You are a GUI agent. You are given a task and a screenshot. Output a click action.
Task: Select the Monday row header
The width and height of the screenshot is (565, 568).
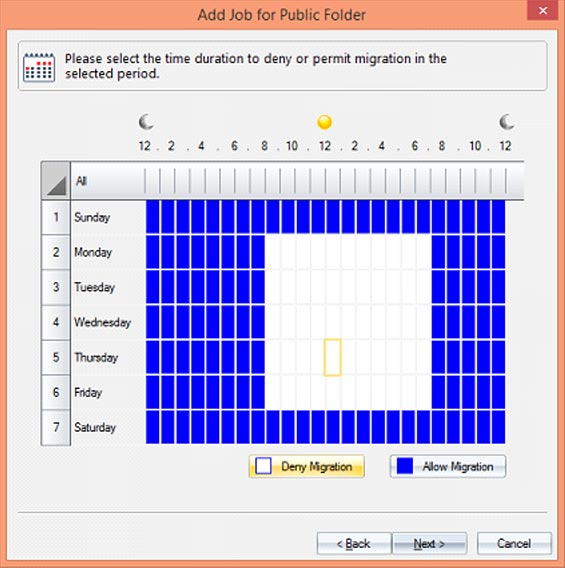click(93, 252)
